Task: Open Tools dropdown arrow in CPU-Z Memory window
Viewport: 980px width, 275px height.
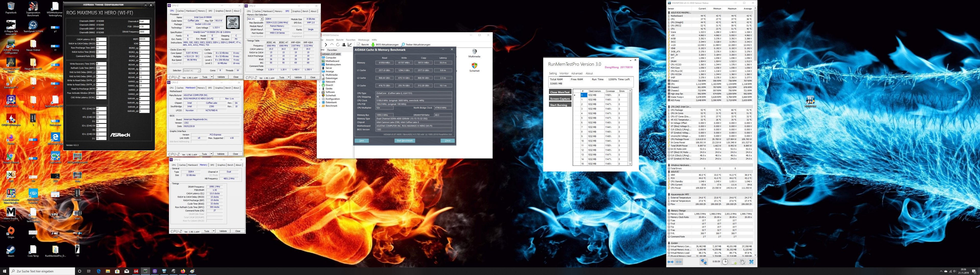Action: coord(214,231)
